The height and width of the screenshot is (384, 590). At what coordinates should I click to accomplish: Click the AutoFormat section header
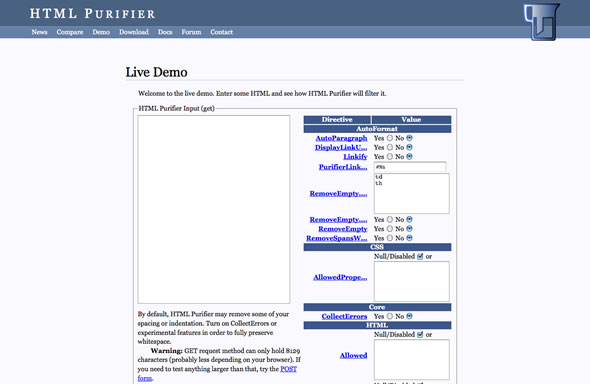[377, 129]
